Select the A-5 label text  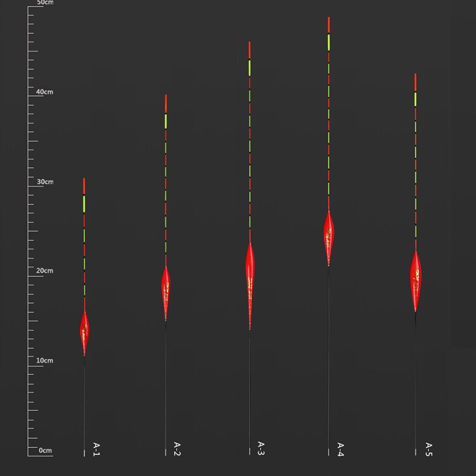(x=428, y=449)
